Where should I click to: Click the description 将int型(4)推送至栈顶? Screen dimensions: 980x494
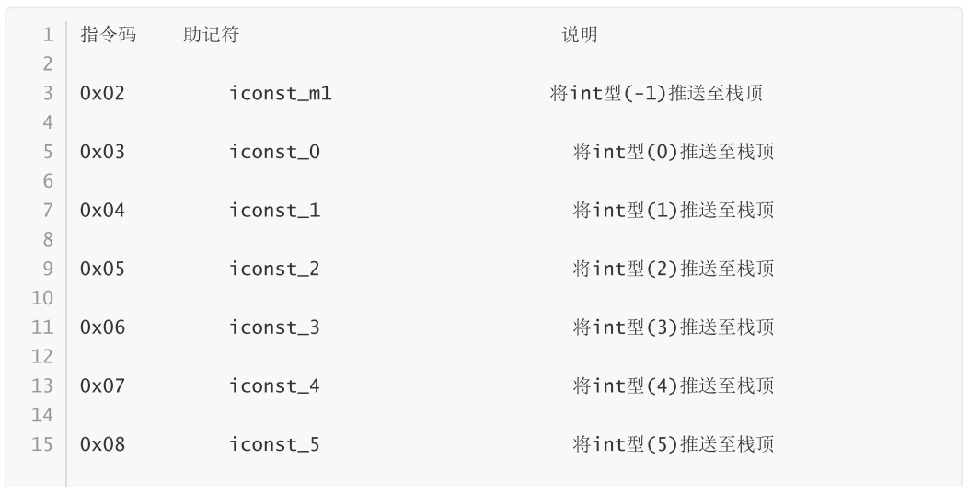(672, 386)
